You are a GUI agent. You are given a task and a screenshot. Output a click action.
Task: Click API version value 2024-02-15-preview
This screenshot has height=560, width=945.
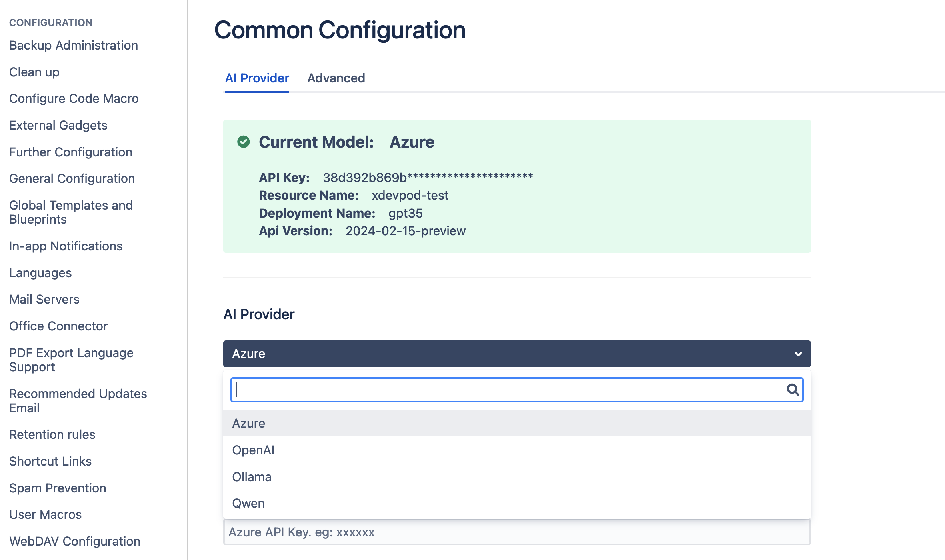click(x=406, y=231)
